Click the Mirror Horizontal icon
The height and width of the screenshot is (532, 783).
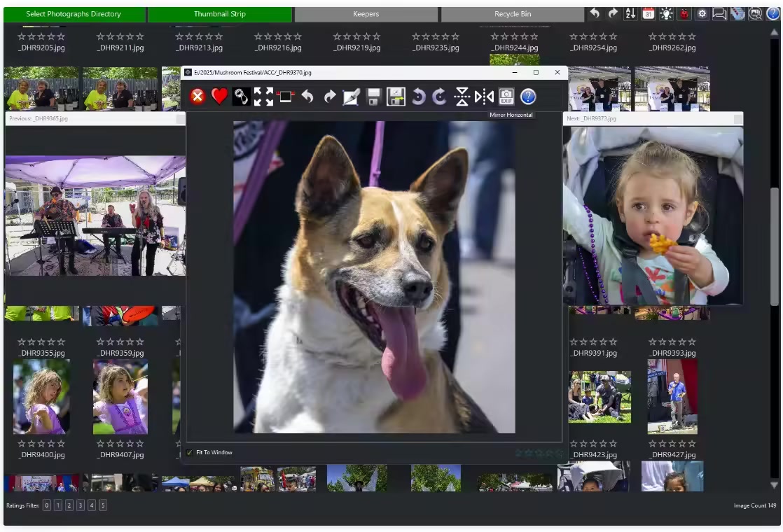tap(484, 97)
